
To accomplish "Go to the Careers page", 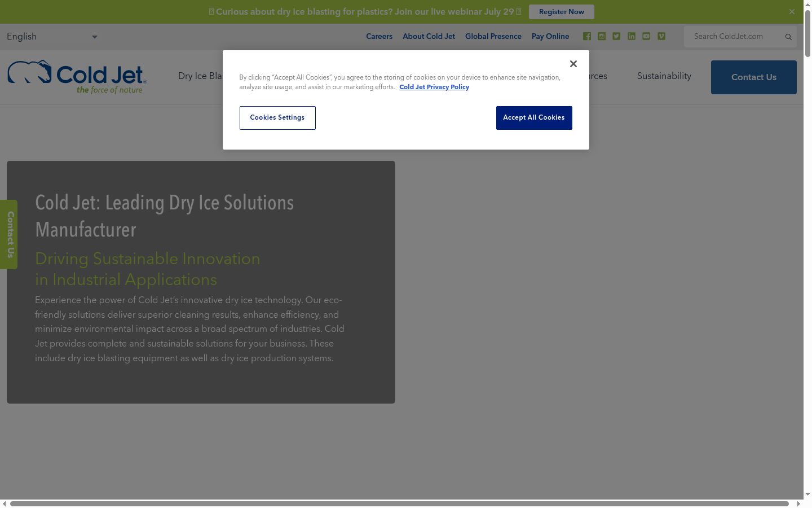I will (x=379, y=37).
